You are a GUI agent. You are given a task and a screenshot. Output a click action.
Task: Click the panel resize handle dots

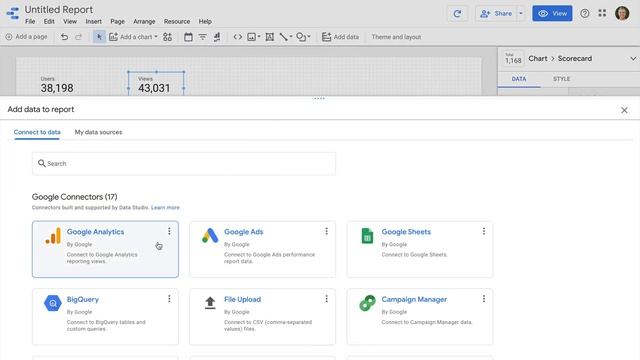(320, 98)
